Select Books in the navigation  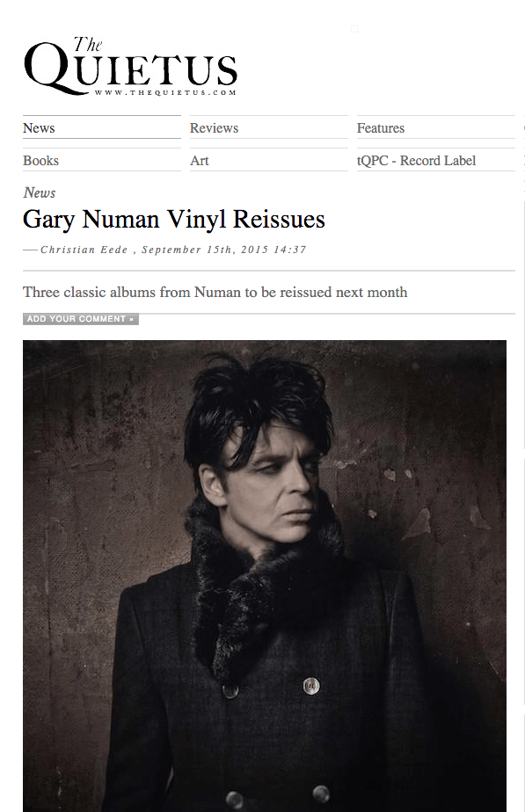click(41, 161)
